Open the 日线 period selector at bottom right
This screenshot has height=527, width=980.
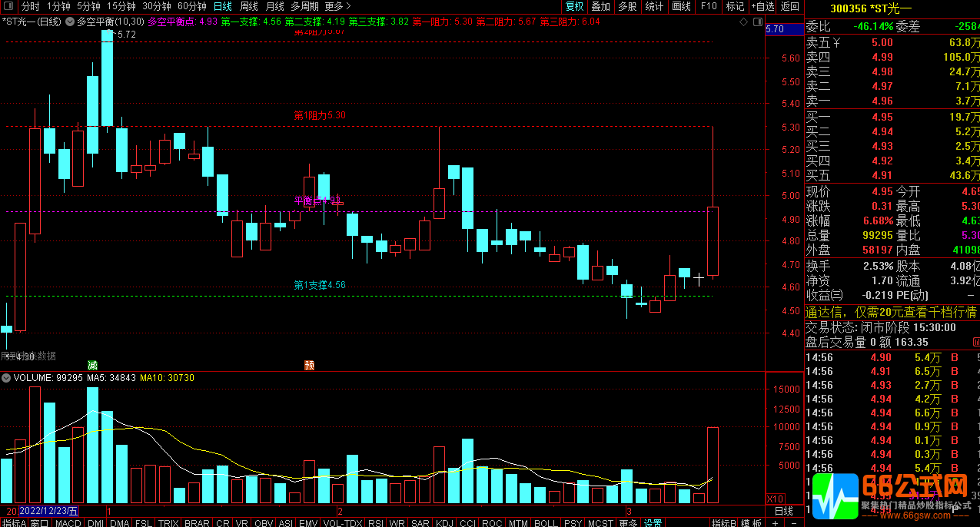tap(784, 511)
